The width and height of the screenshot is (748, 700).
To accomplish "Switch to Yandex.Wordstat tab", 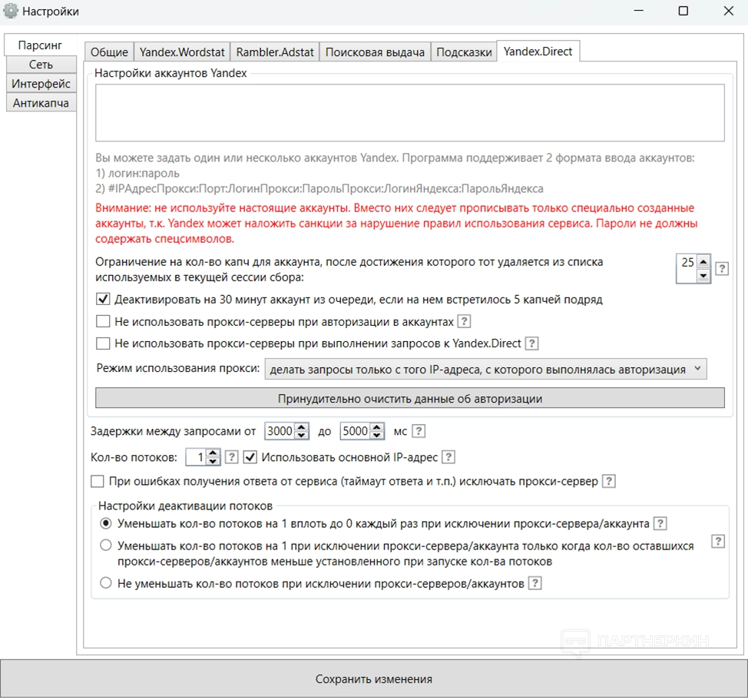I will pos(182,52).
